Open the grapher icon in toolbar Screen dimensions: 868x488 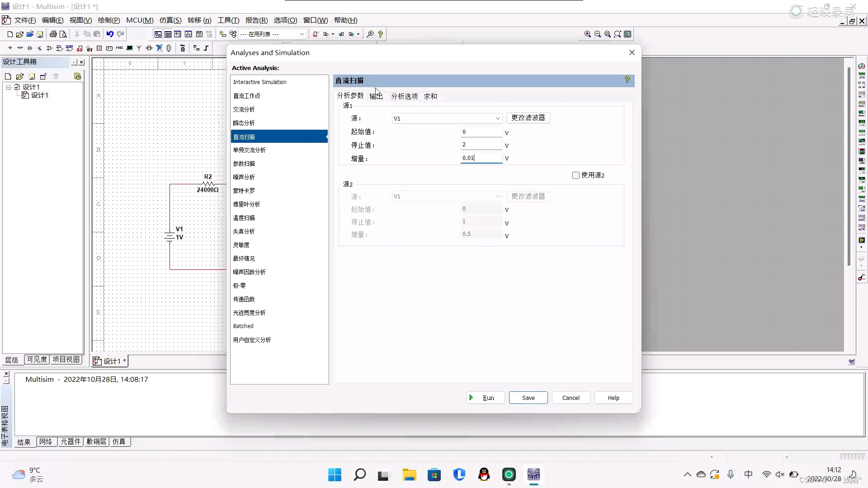click(188, 34)
